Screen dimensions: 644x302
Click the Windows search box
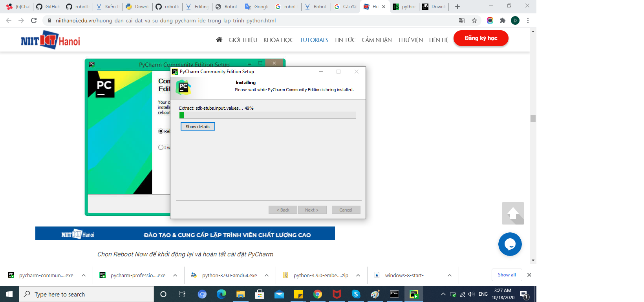point(86,294)
